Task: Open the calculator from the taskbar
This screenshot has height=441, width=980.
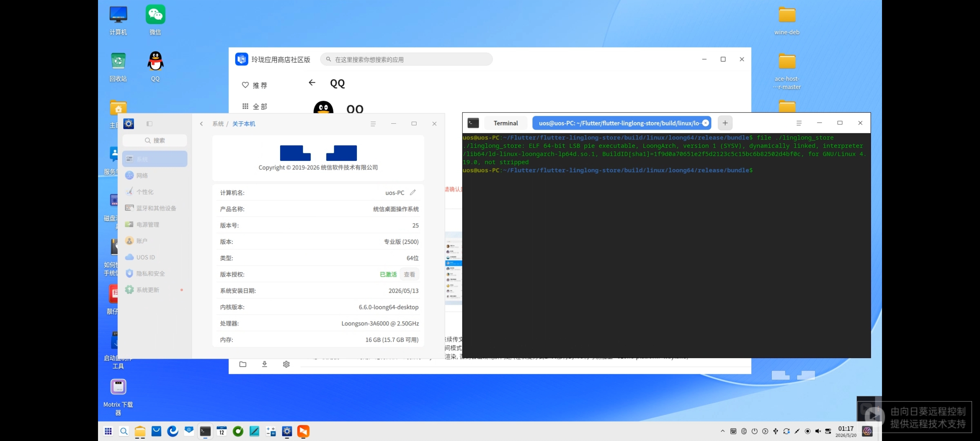Action: [x=271, y=431]
